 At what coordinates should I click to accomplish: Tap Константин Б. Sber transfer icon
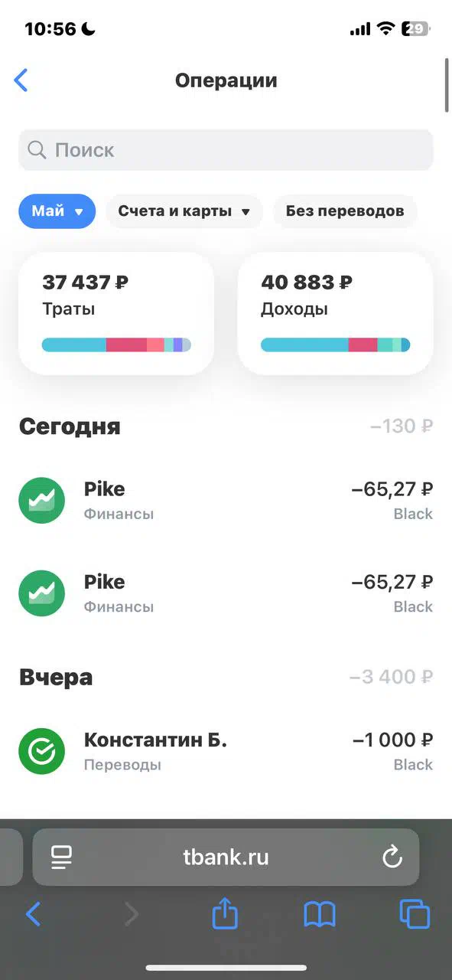[x=41, y=751]
